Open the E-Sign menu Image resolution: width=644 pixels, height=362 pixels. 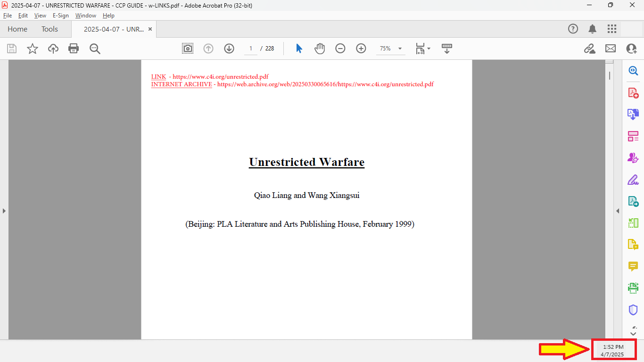tap(61, 16)
